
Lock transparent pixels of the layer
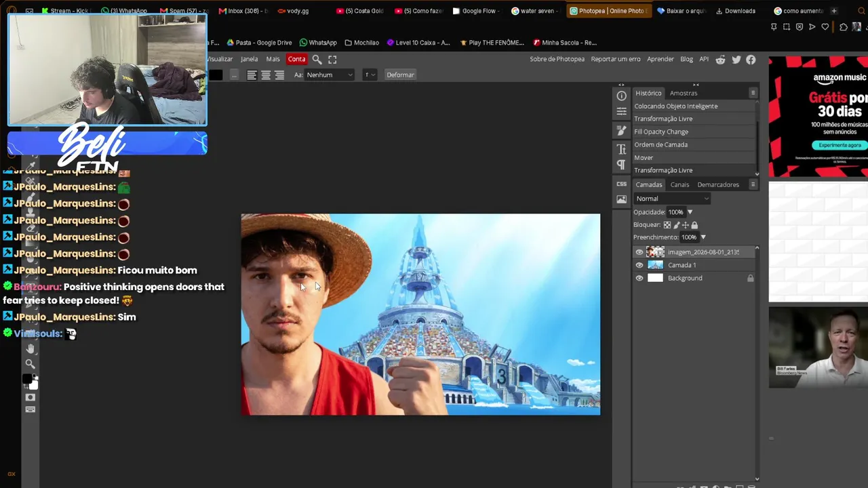(x=667, y=225)
